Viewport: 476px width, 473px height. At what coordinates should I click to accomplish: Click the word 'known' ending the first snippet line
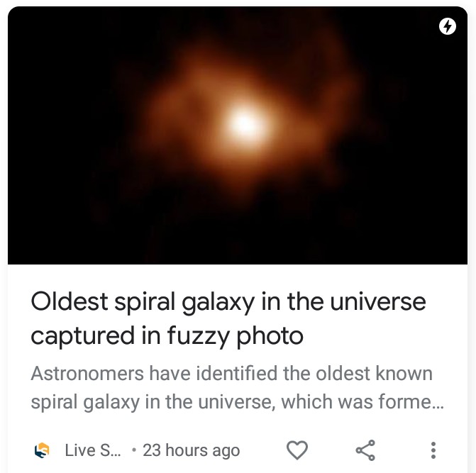(x=404, y=373)
